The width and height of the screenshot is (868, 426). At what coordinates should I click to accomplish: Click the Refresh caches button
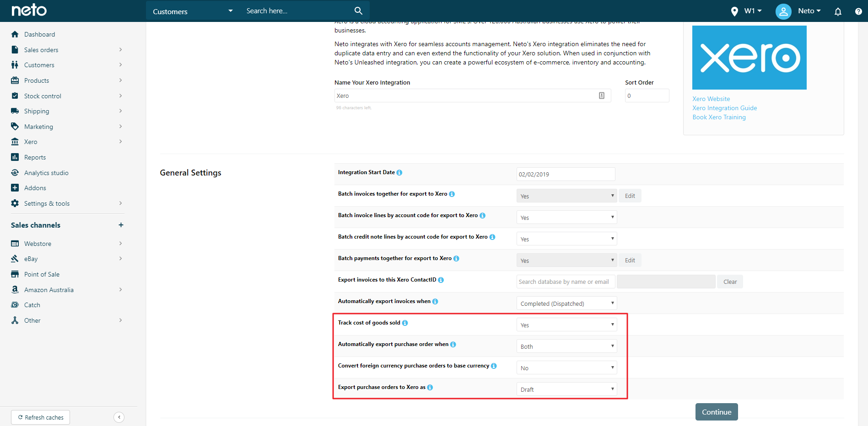click(40, 417)
